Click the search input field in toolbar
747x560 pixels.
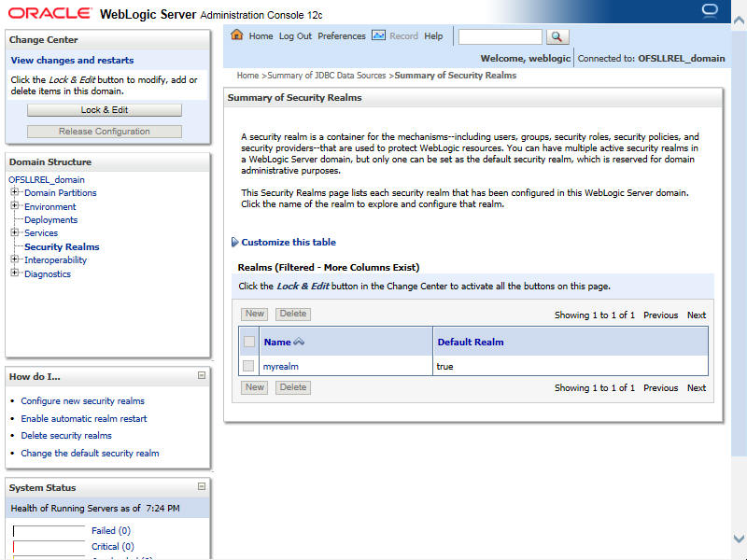click(x=500, y=37)
